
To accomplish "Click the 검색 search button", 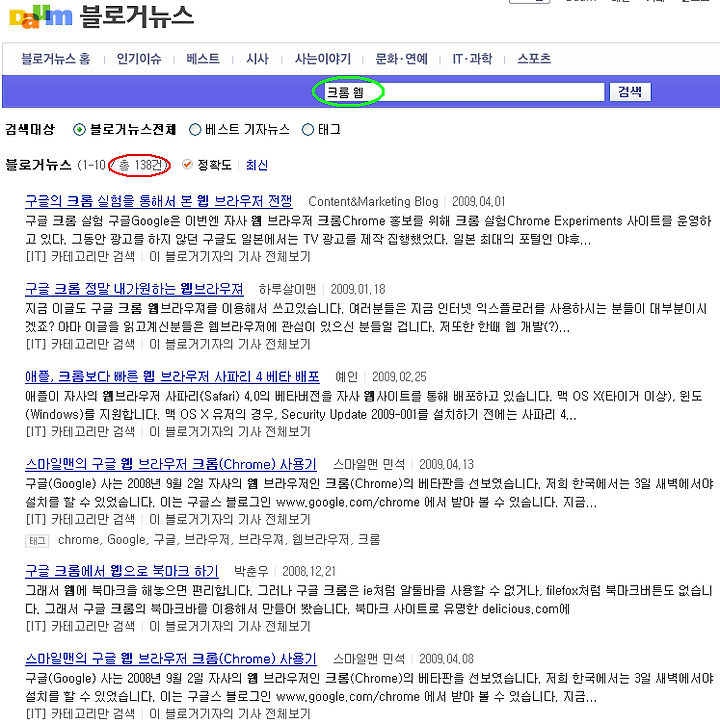I will [x=630, y=92].
